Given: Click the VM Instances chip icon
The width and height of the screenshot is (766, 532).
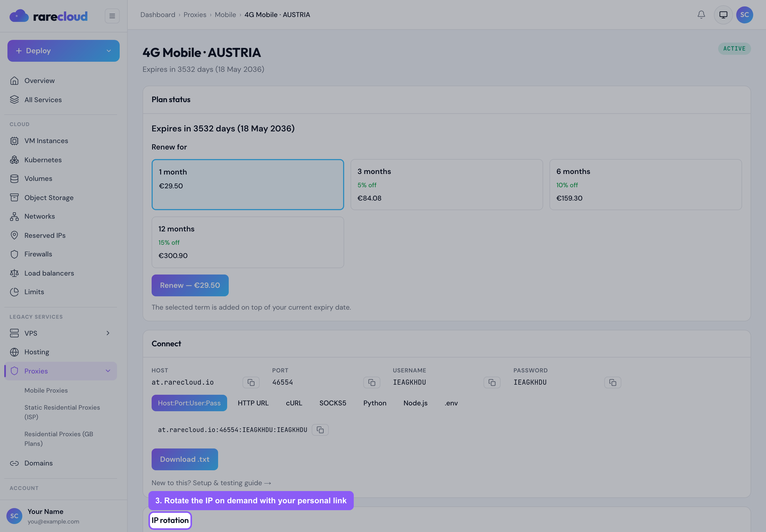Looking at the screenshot, I should [14, 141].
